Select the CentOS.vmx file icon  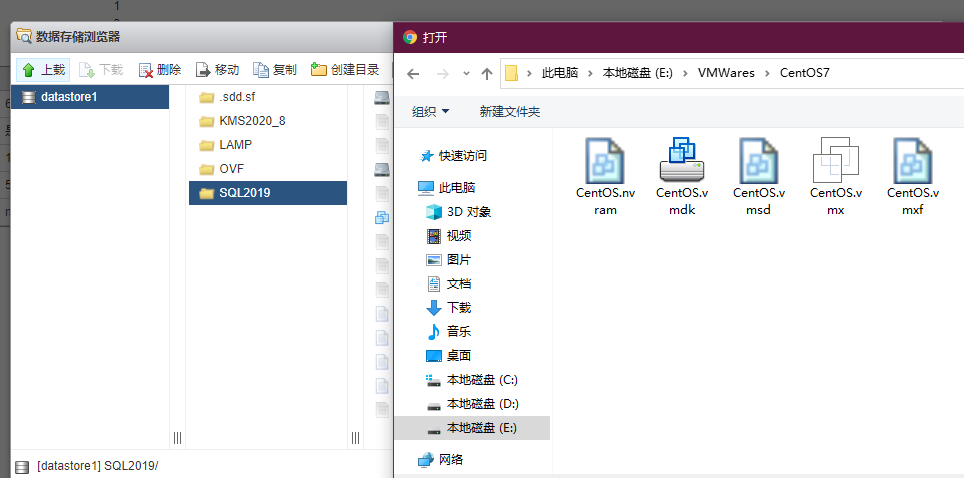click(836, 161)
